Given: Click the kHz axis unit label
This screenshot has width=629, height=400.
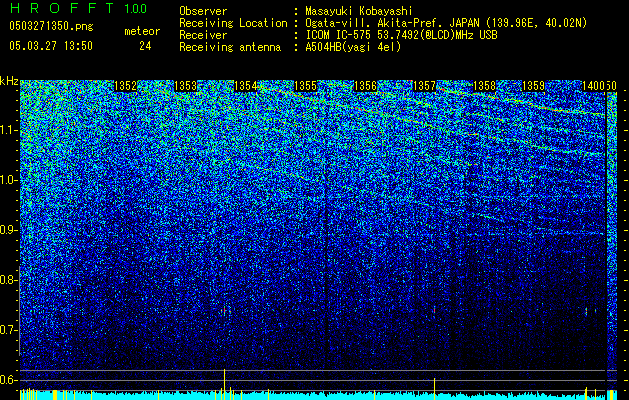Looking at the screenshot, I should tap(9, 81).
